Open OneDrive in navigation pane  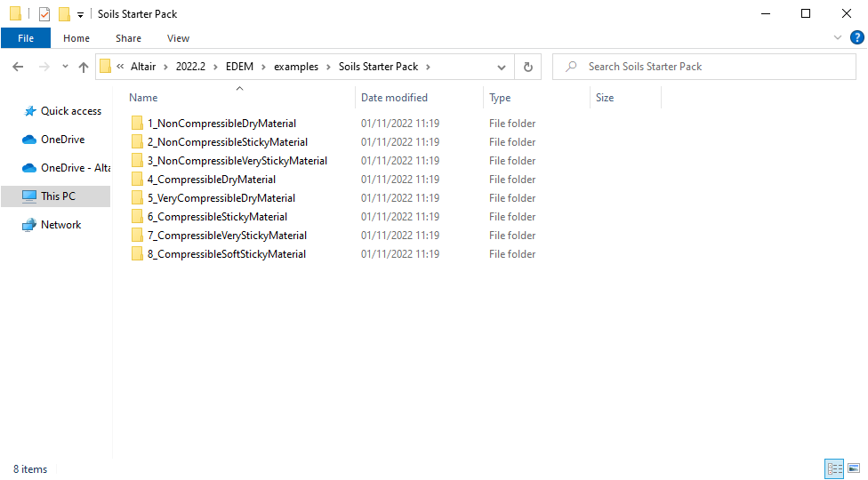53,140
